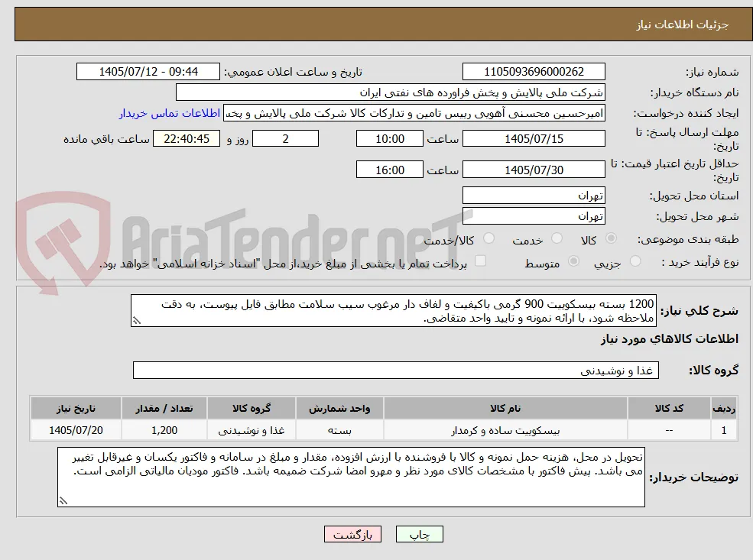
Task: Click the توضیحات خریدار buyer notes box
Action: click(x=351, y=477)
